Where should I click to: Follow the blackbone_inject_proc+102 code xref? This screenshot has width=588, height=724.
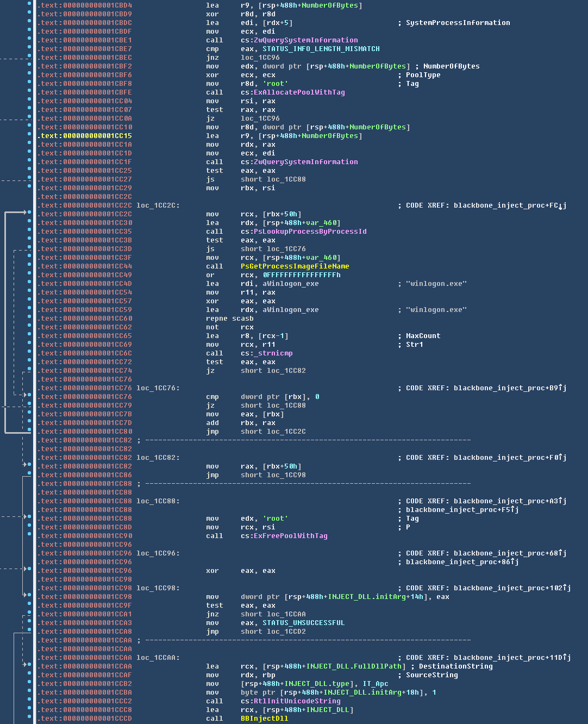pos(508,588)
